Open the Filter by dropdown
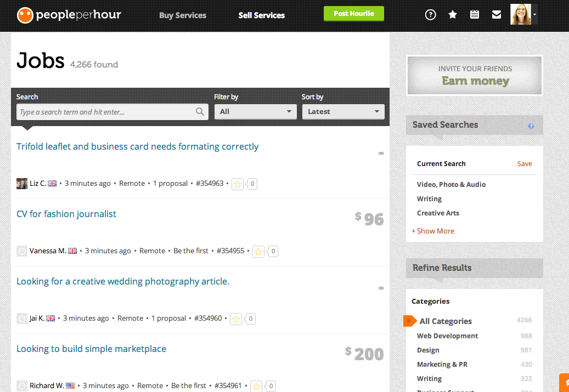This screenshot has height=392, width=569. tap(256, 112)
